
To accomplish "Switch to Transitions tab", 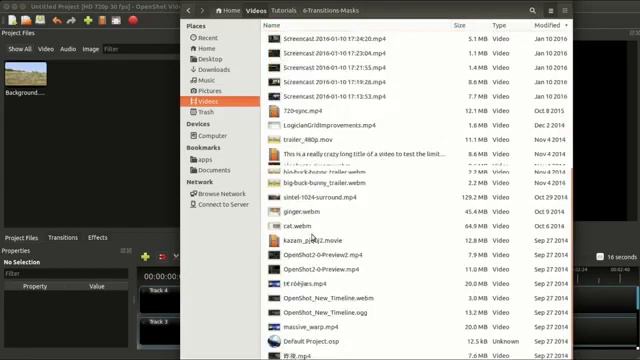I will 63,238.
